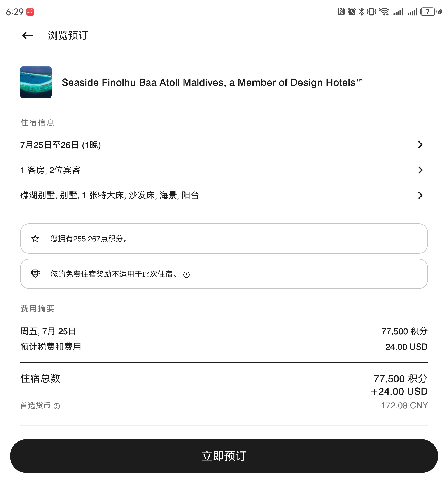Tap the alarm status icon
The width and height of the screenshot is (448, 488).
tap(352, 12)
